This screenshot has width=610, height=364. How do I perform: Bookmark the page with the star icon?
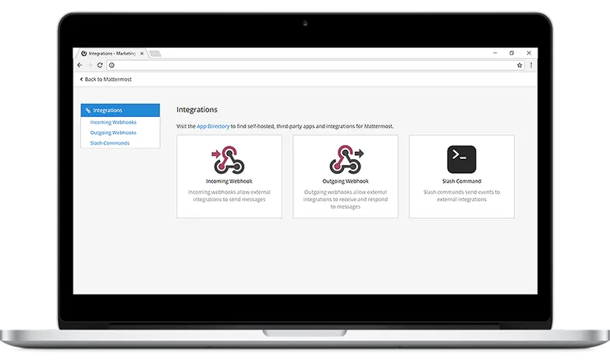pyautogui.click(x=520, y=65)
